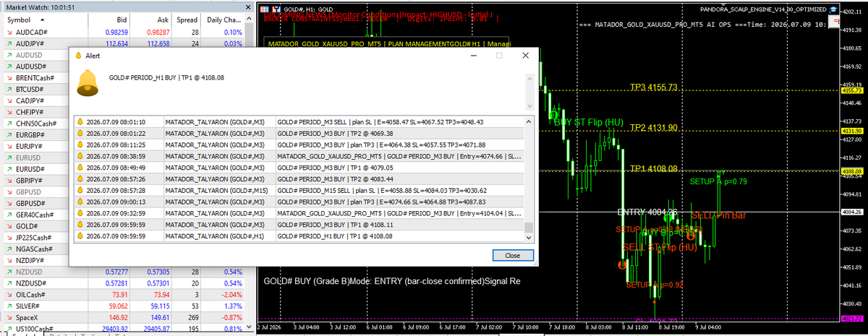This screenshot has height=336, width=868.
Task: Click the arrow icon beside OILCash#
Action: [8, 295]
